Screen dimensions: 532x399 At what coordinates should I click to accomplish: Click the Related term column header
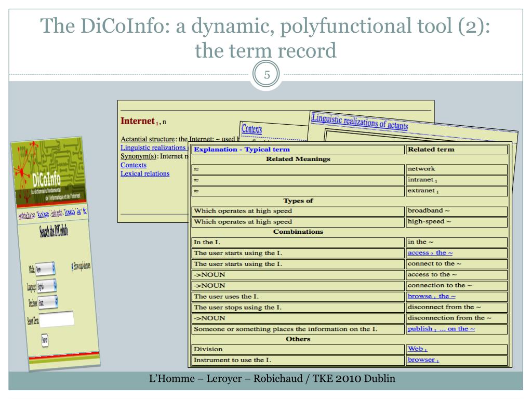(x=457, y=149)
